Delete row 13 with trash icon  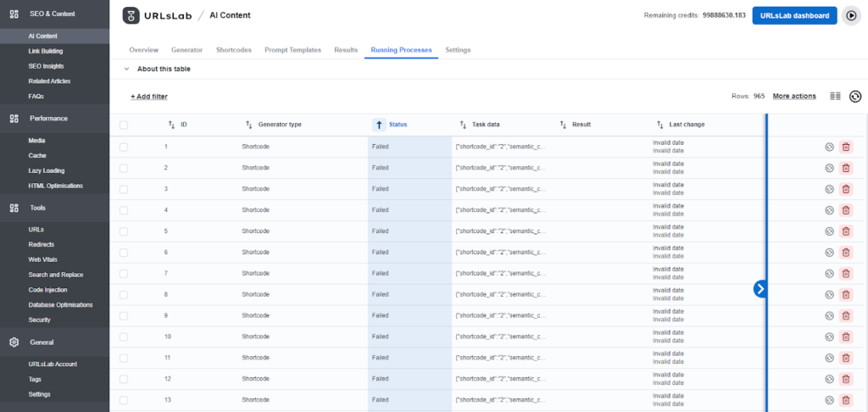pos(846,400)
